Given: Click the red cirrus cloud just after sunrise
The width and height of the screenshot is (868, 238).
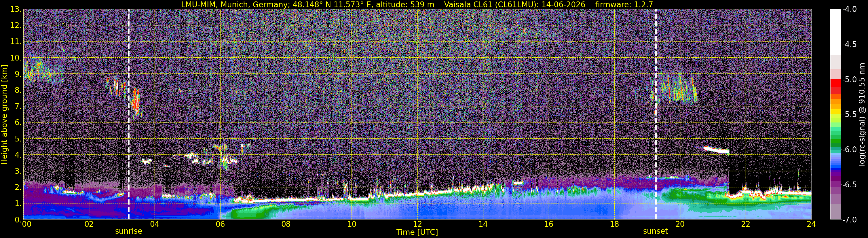Looking at the screenshot, I should tap(136, 102).
